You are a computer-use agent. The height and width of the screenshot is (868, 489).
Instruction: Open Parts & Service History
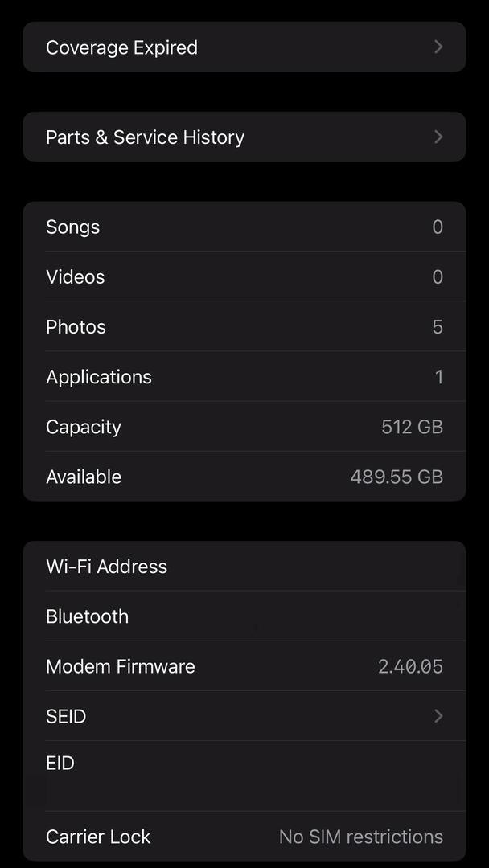tap(145, 137)
